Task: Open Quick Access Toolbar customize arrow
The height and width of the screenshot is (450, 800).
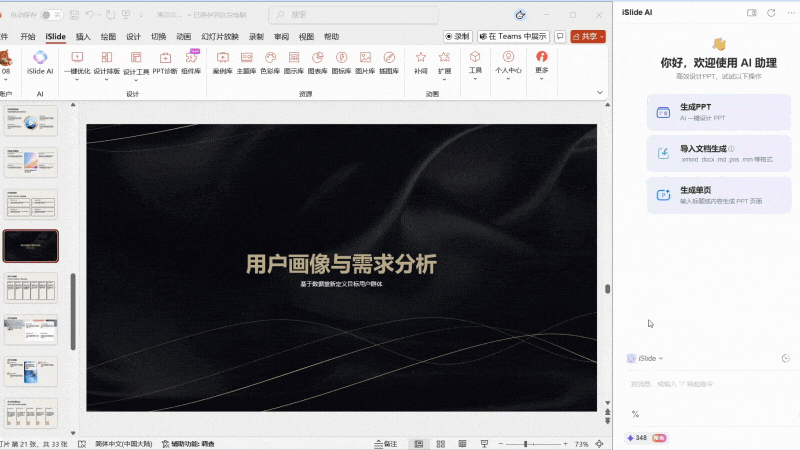Action: [x=141, y=15]
